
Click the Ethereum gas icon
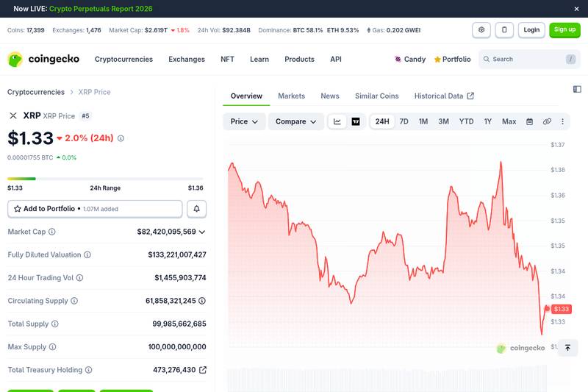(369, 30)
